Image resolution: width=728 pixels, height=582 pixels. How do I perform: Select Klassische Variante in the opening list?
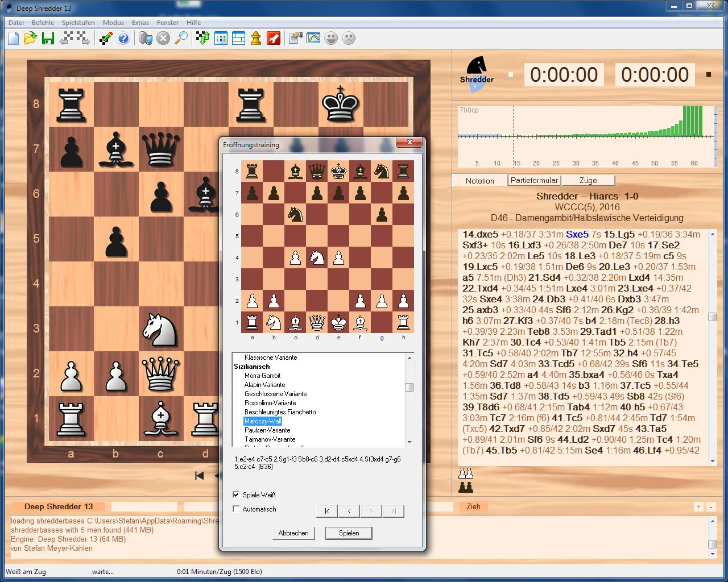(271, 357)
